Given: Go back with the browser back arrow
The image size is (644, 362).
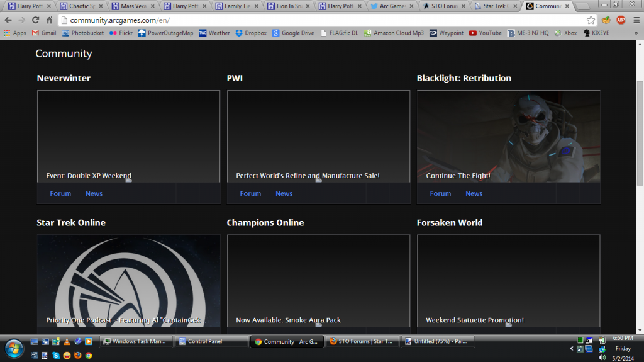Looking at the screenshot, I should [x=8, y=20].
